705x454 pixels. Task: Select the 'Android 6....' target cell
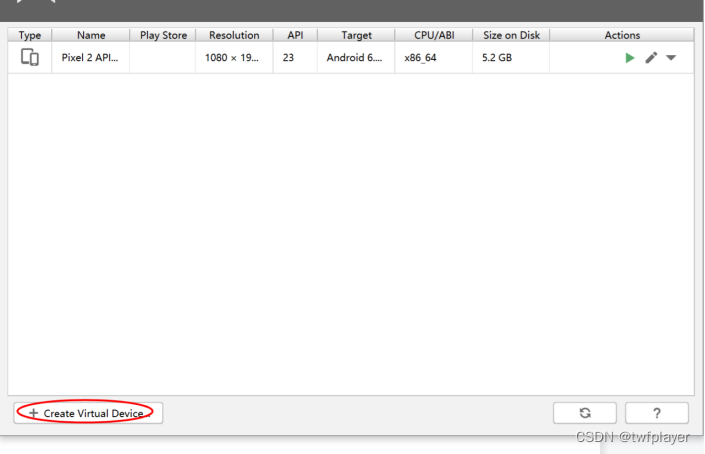[356, 58]
